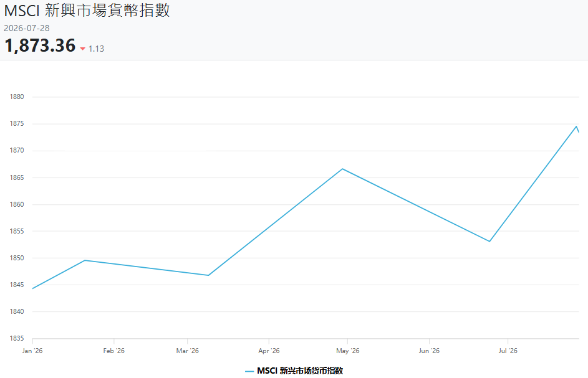This screenshot has width=588, height=378.
Task: Click the 2026-07-28 date label
Action: (x=27, y=28)
